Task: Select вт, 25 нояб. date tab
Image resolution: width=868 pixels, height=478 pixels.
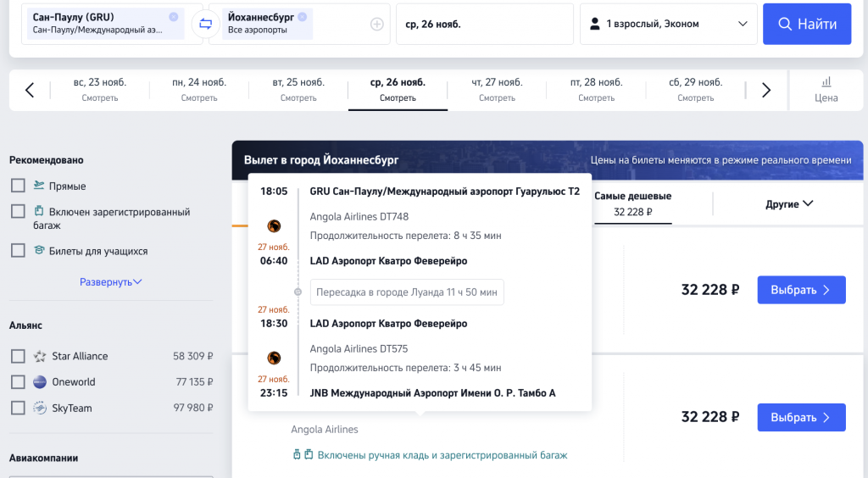Action: point(298,90)
